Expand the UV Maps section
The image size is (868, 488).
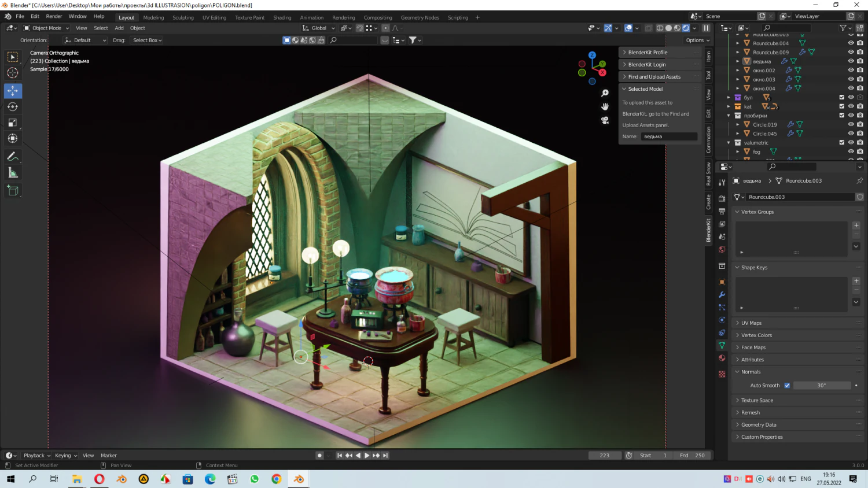797,323
